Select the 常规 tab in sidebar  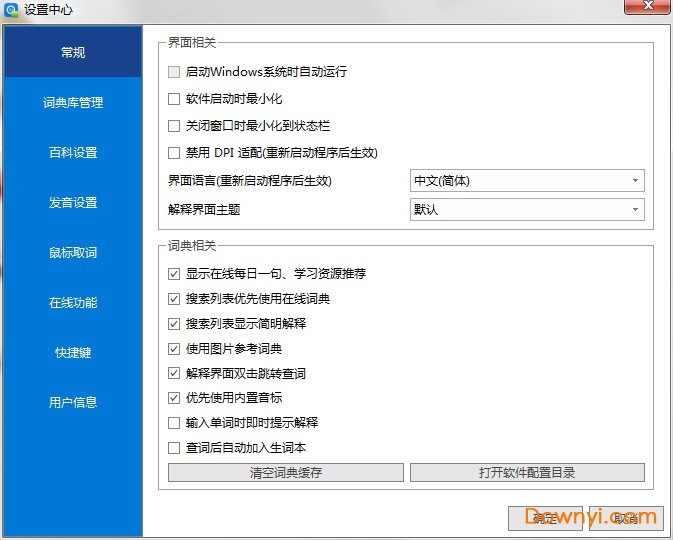coord(73,52)
